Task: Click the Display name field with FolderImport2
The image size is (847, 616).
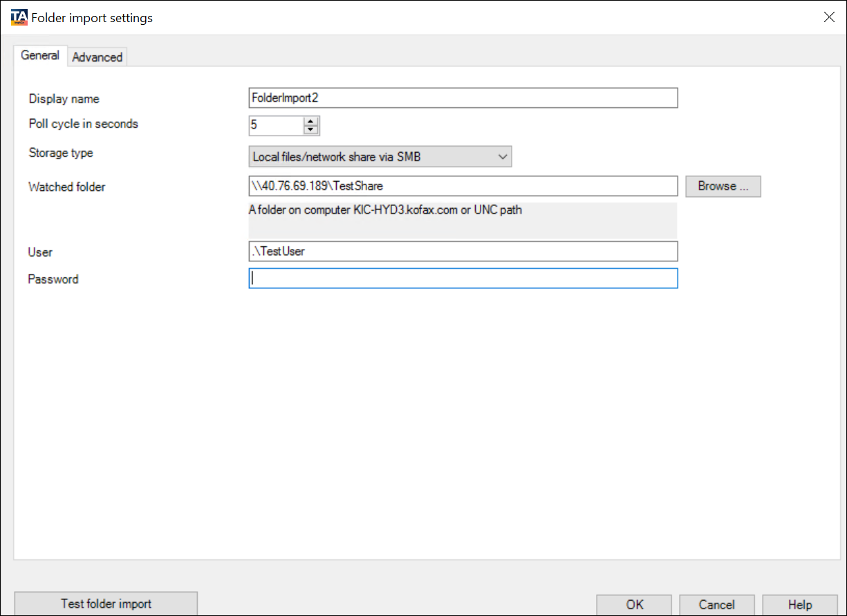Action: [463, 98]
